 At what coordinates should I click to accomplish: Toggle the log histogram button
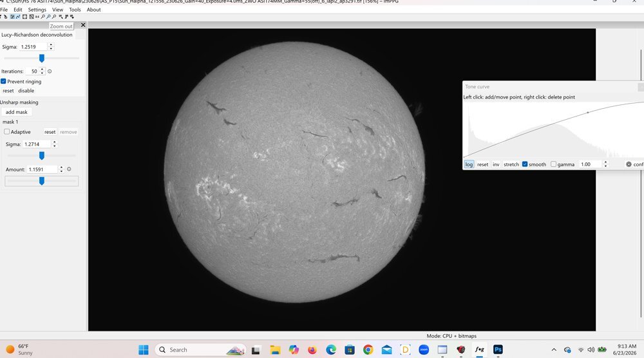pos(469,164)
